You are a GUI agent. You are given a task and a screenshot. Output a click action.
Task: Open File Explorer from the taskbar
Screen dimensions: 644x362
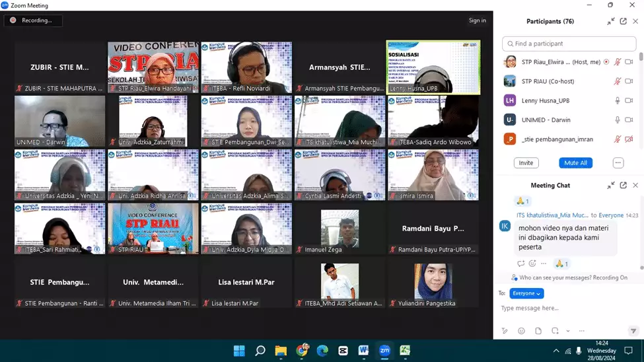pos(281,351)
